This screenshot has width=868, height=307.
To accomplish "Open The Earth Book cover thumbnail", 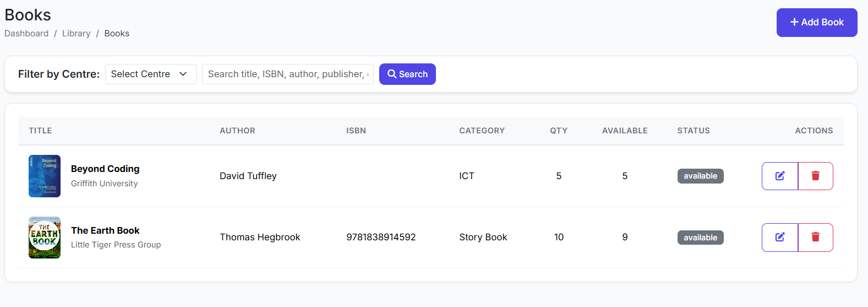I will (x=45, y=238).
